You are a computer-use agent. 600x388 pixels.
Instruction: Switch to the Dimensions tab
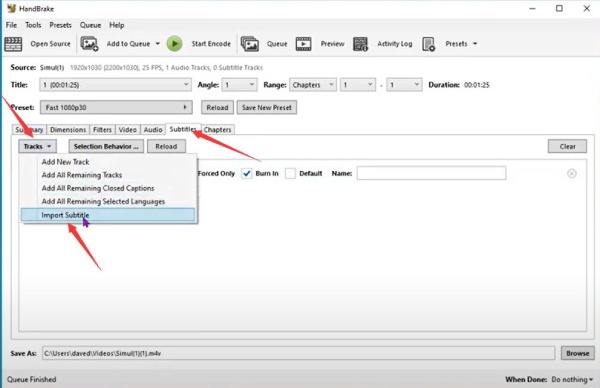point(68,130)
